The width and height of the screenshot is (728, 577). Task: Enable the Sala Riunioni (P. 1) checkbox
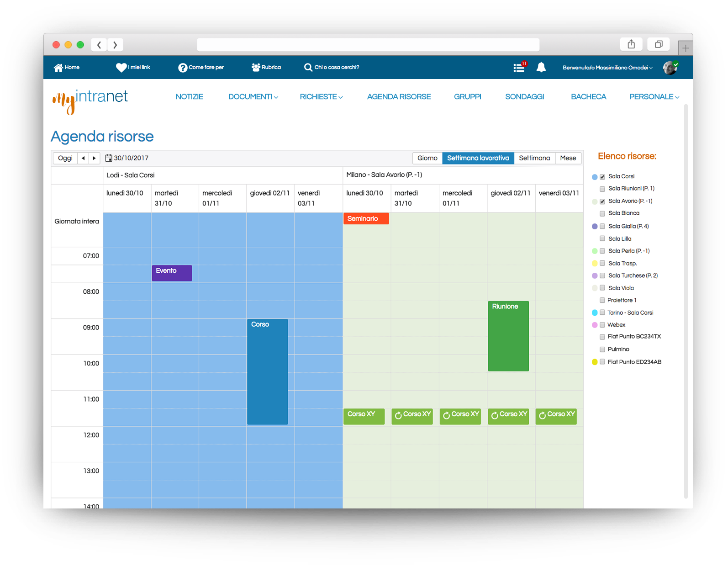(x=602, y=189)
